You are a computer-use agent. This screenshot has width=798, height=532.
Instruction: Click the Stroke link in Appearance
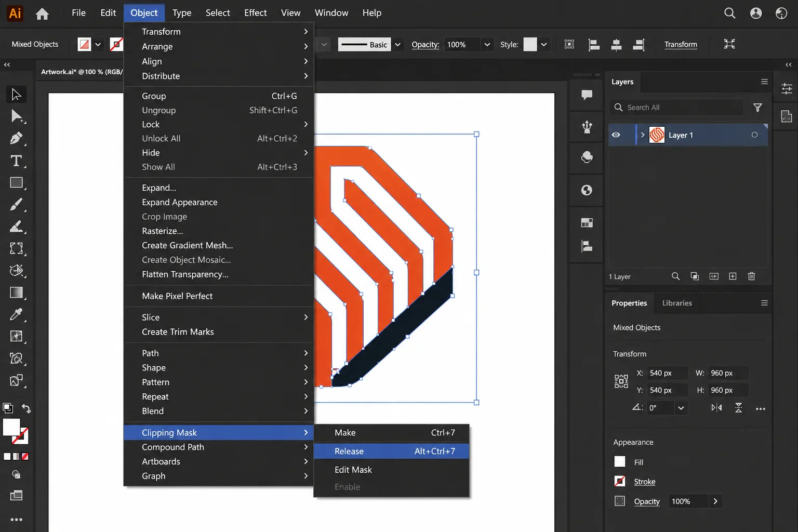click(644, 482)
